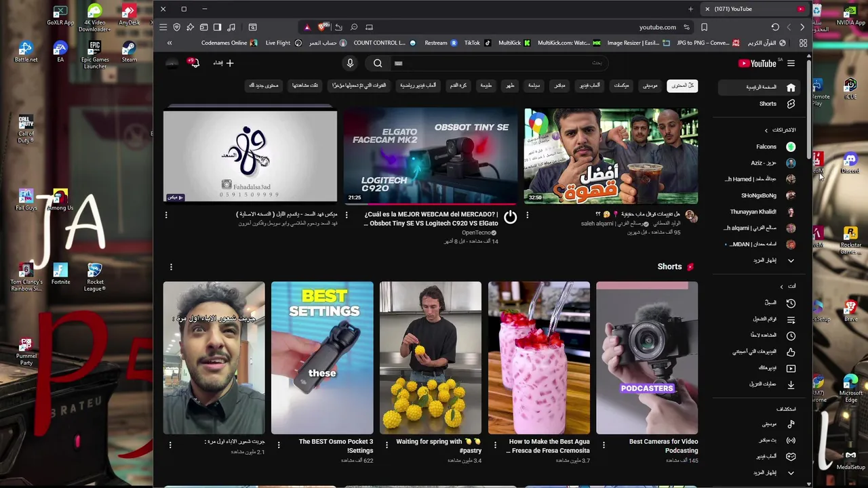Reload the YouTube page
The image size is (868, 488).
[x=775, y=27]
